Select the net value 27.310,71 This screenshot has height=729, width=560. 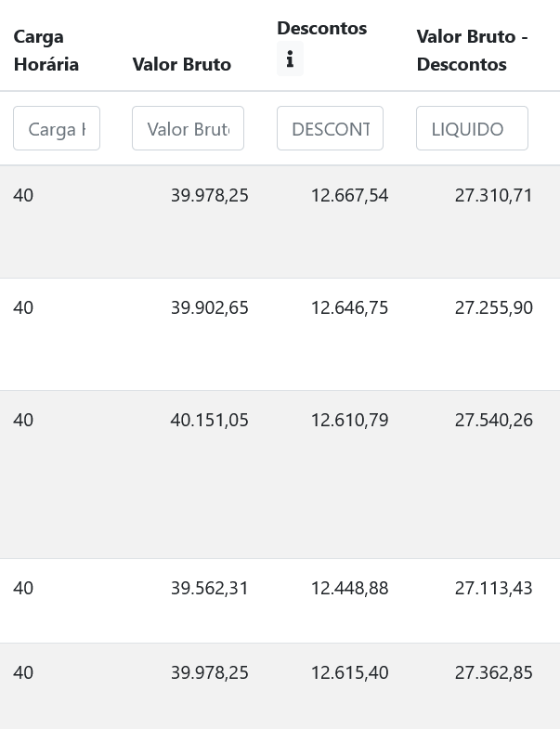(x=493, y=196)
